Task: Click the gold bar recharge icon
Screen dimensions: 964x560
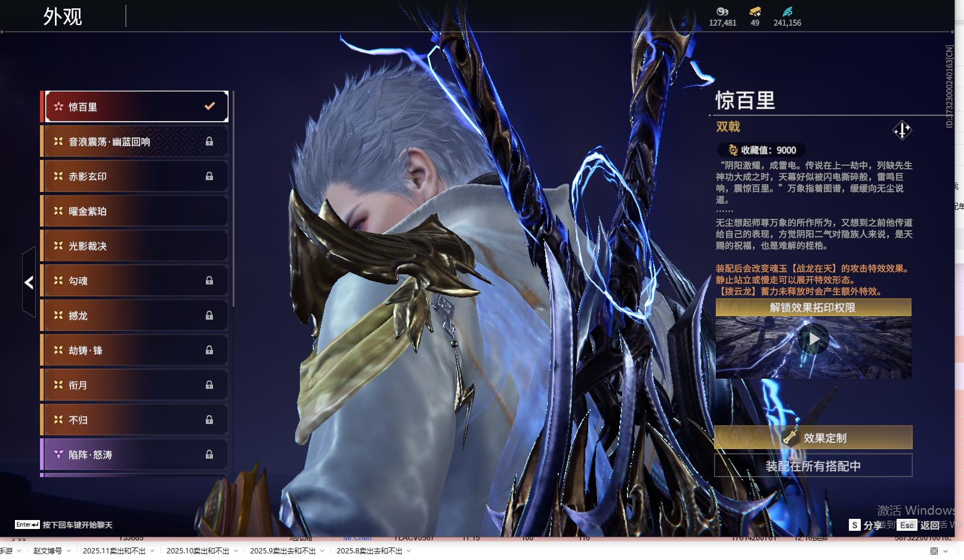Action: [x=755, y=11]
